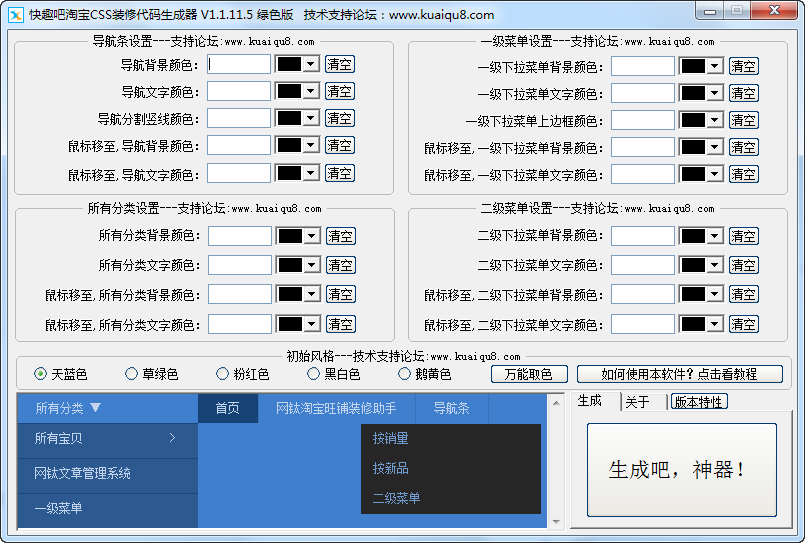Click the preview pane scroll up arrow
This screenshot has width=805, height=543.
(x=556, y=403)
